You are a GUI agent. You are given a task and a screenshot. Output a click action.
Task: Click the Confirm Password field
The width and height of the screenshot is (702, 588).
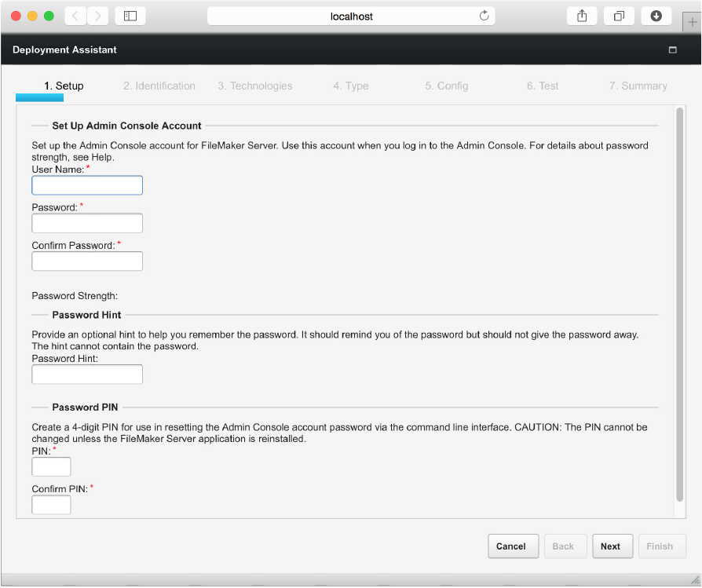click(x=87, y=261)
